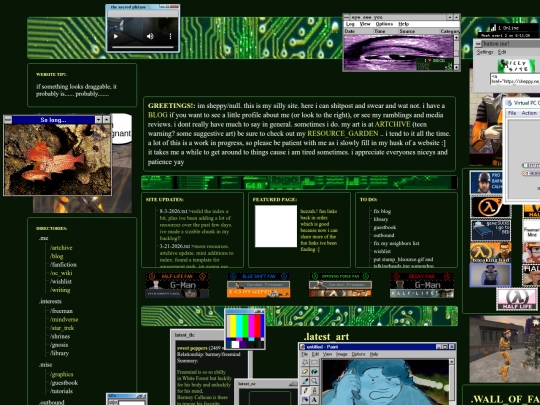Open the Edit menu in Paint

(315, 354)
